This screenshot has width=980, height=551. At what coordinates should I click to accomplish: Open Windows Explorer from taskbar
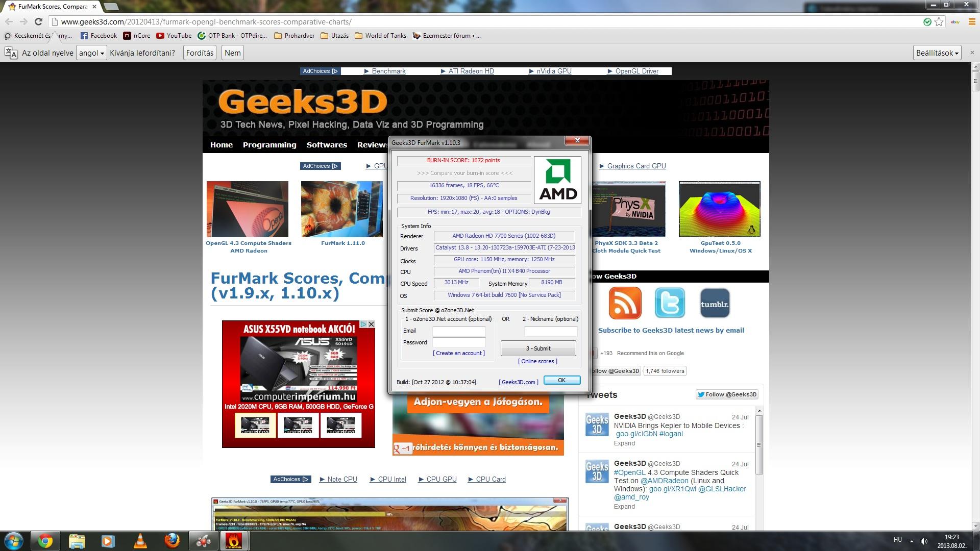pos(77,541)
